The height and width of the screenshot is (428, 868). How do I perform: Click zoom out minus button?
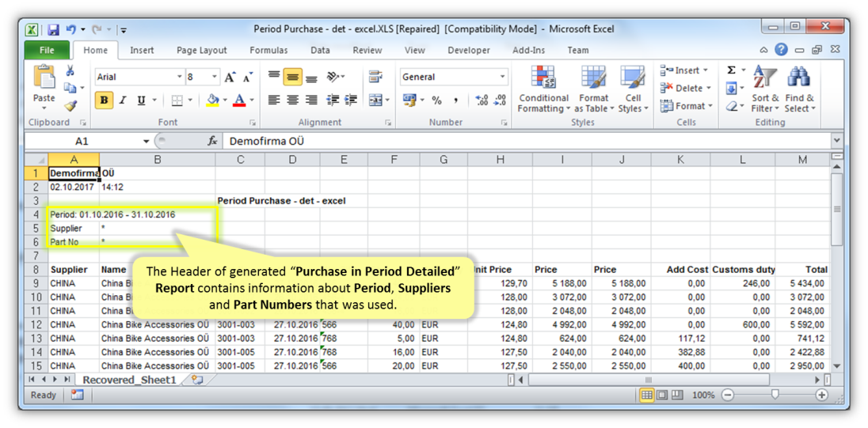[x=728, y=395]
